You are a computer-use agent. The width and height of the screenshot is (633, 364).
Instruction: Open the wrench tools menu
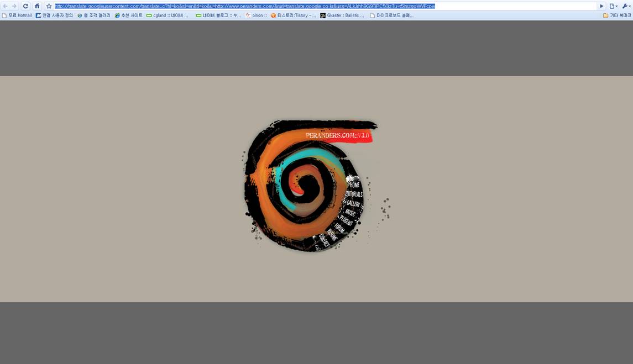[x=626, y=6]
